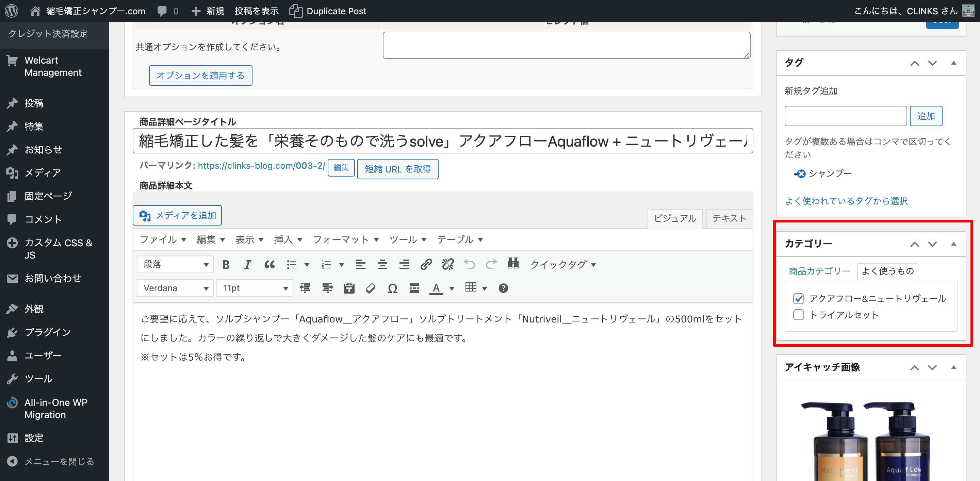This screenshot has height=481, width=980.
Task: Click the 追加 tag button
Action: [926, 116]
